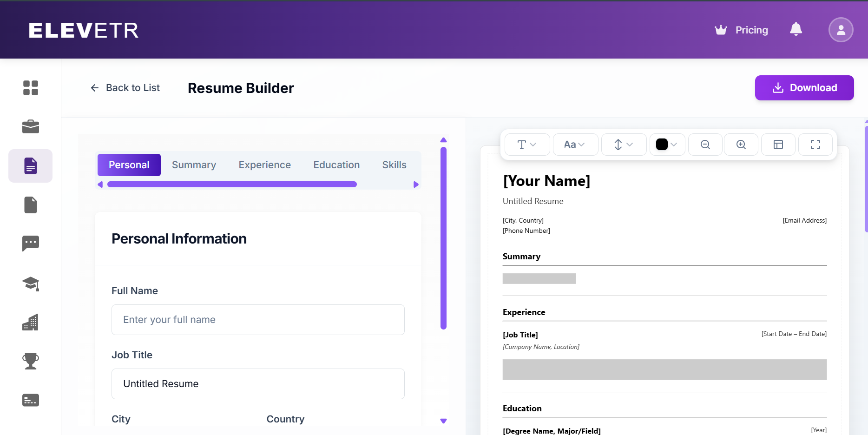Open the black color swatch picker
Viewport: 868px width, 435px height.
pyautogui.click(x=667, y=145)
